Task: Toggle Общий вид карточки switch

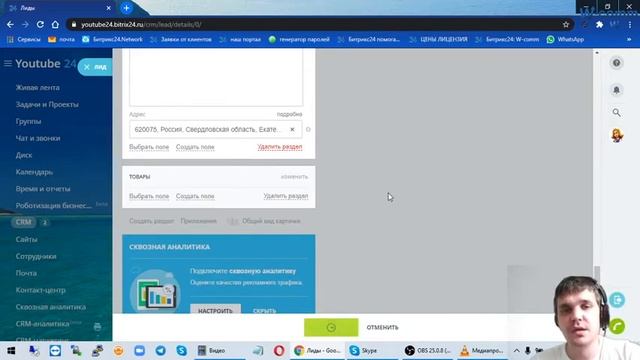Action: [233, 221]
